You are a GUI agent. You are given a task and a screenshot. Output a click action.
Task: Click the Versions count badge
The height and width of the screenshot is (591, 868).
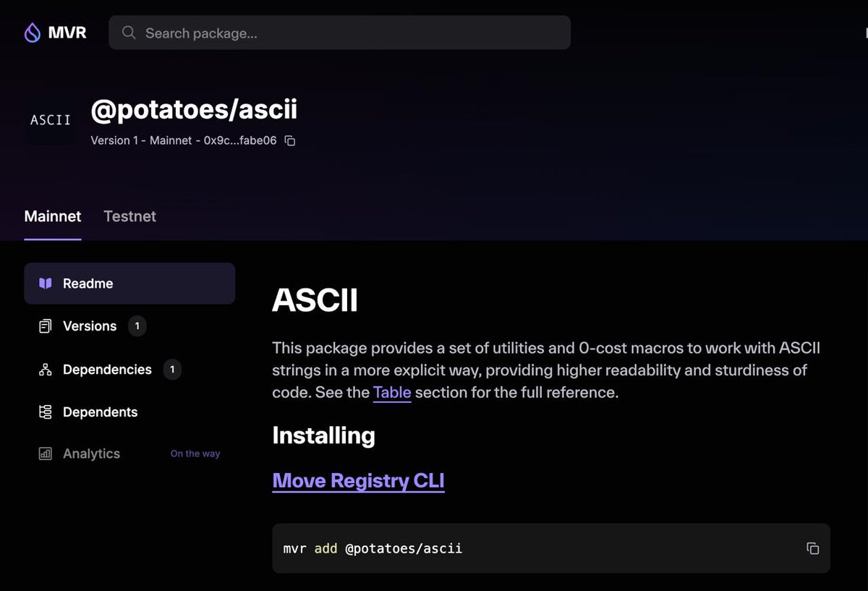pyautogui.click(x=137, y=326)
